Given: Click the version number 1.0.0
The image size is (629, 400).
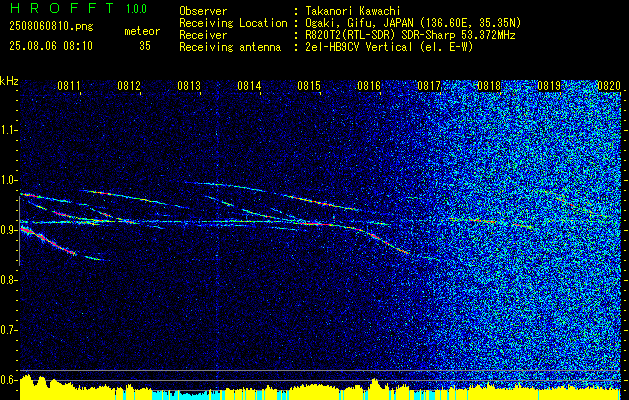Looking at the screenshot, I should coord(136,8).
